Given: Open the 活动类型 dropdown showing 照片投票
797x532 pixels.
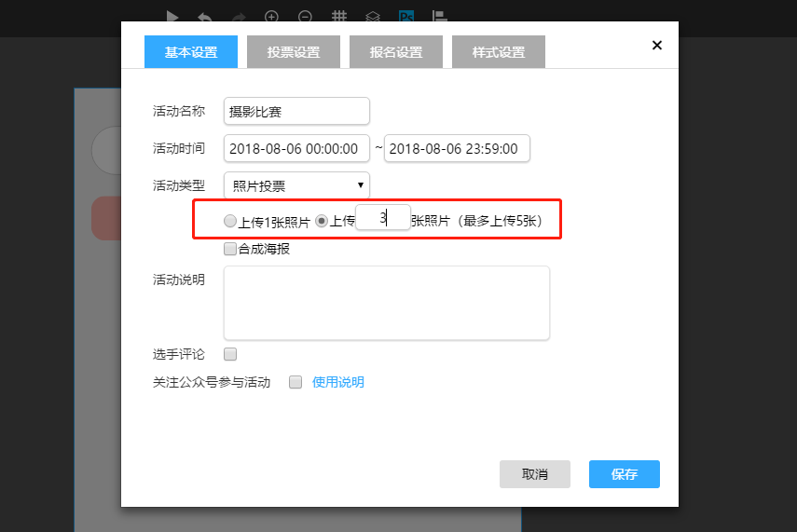Looking at the screenshot, I should click(x=296, y=185).
